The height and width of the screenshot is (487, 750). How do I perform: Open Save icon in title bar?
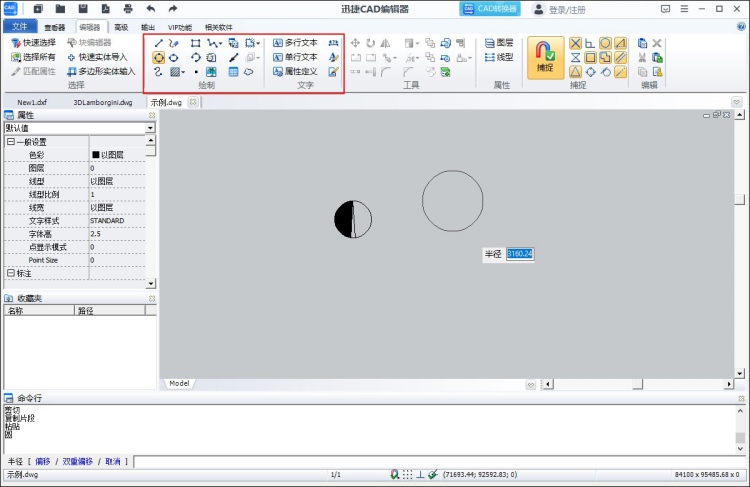click(83, 9)
